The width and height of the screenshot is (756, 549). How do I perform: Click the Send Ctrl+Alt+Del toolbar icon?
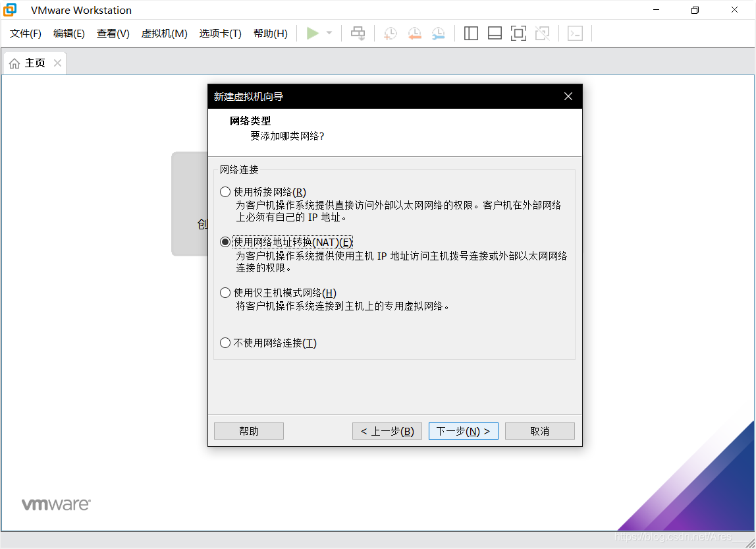(358, 34)
